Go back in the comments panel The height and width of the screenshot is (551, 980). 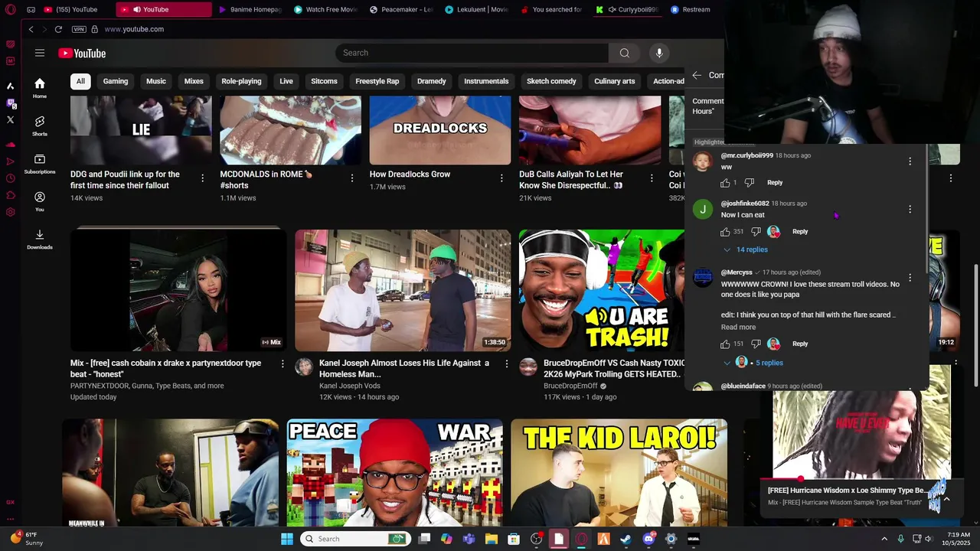pos(697,75)
